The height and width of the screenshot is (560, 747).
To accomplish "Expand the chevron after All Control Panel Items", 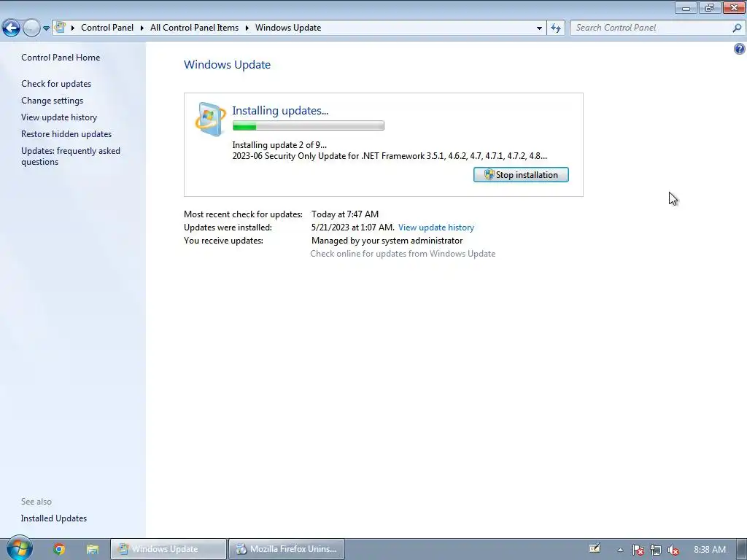I will coord(247,28).
